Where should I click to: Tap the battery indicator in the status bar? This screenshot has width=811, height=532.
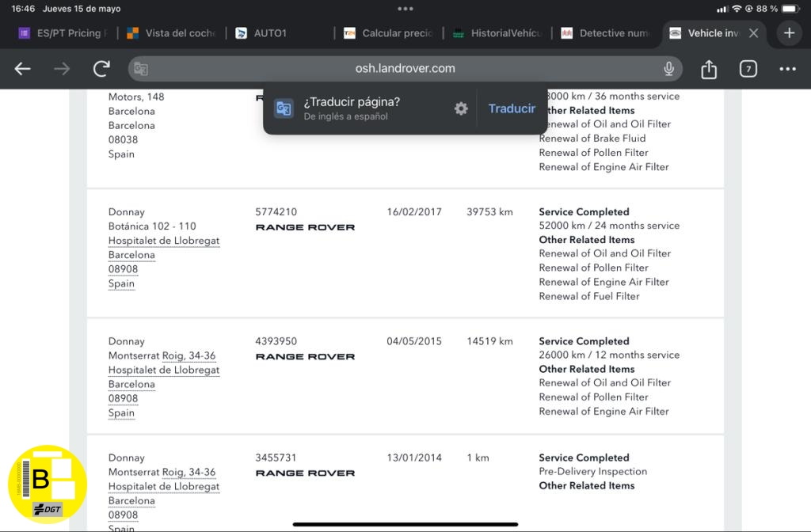tap(791, 9)
